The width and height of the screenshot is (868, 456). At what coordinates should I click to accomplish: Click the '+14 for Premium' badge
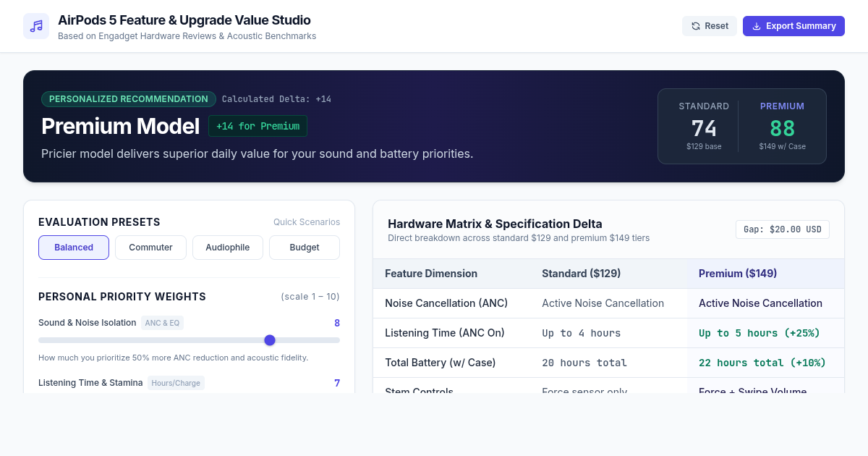pos(258,126)
